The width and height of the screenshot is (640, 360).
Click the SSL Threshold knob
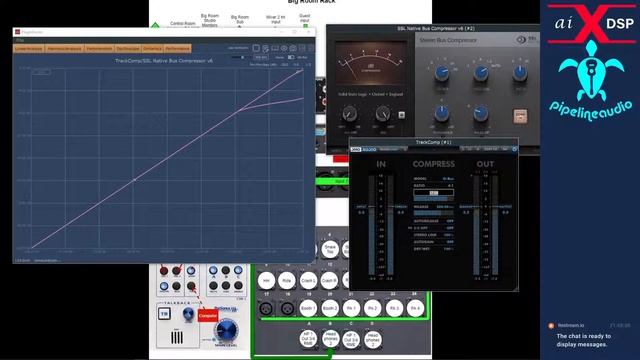[442, 114]
